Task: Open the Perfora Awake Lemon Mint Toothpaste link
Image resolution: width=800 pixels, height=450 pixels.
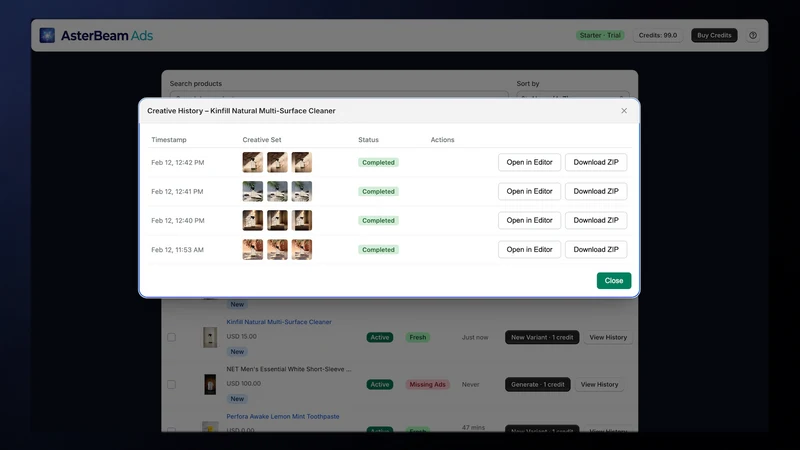Action: pos(283,416)
